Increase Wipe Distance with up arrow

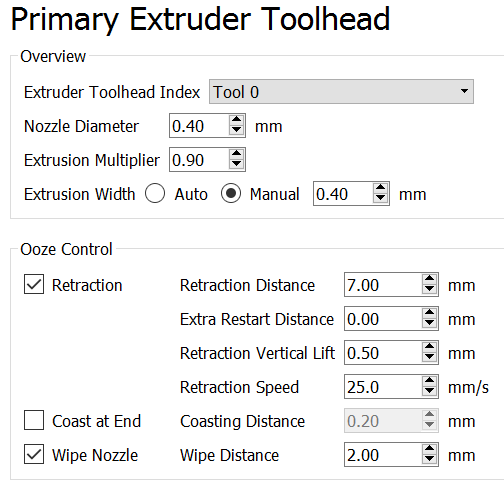pyautogui.click(x=429, y=449)
